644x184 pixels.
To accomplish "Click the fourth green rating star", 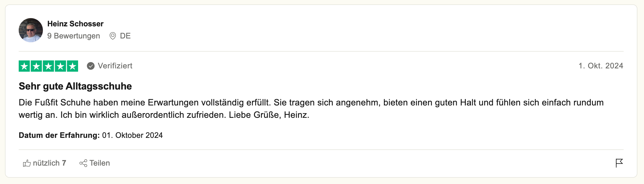I will [60, 66].
